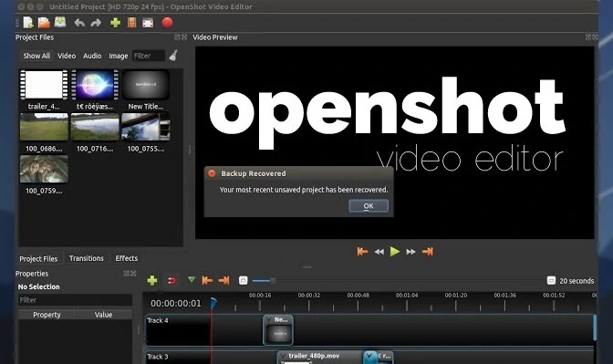Toggle timeline snapping magnet
This screenshot has width=613, height=364.
tap(171, 280)
